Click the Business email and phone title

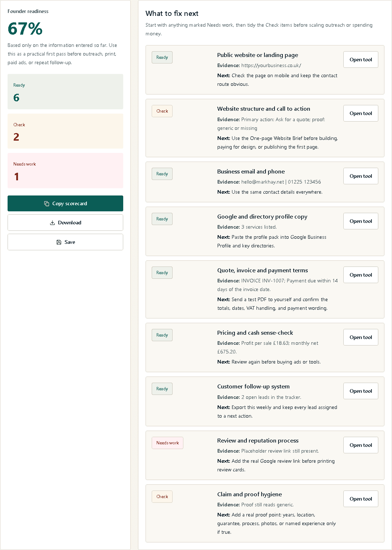(251, 172)
